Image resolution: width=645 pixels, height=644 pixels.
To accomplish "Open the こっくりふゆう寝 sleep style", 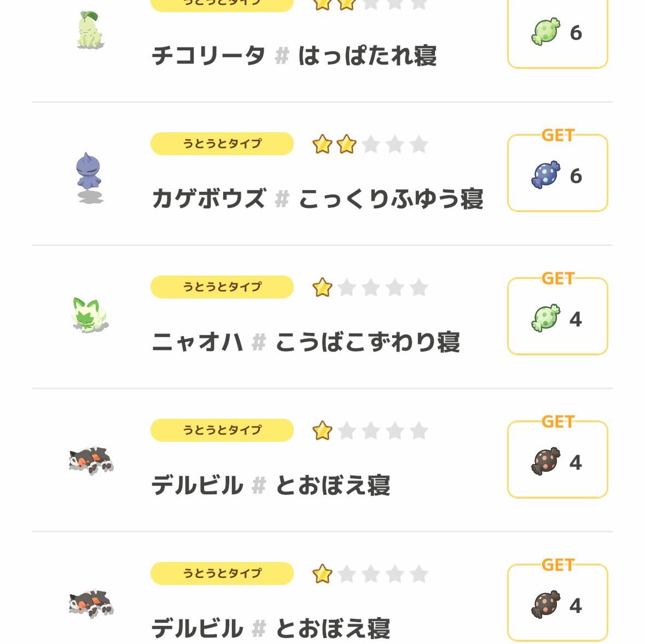I will [x=391, y=199].
